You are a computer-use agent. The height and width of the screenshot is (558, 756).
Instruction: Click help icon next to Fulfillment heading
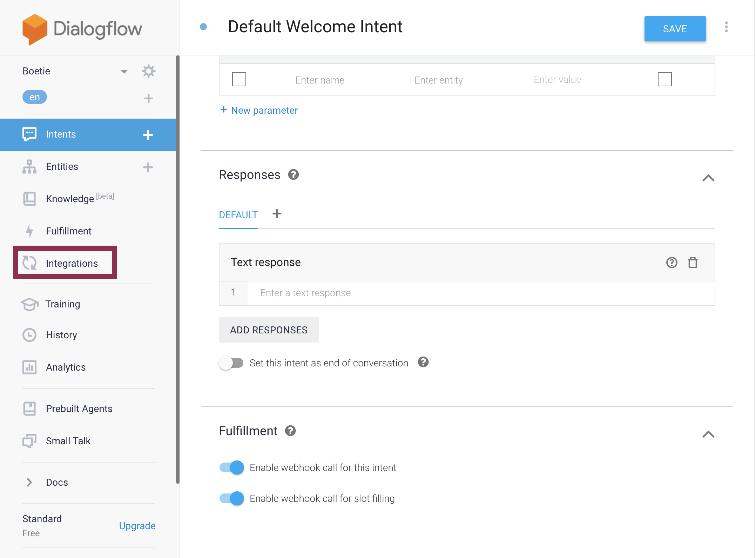coord(290,431)
